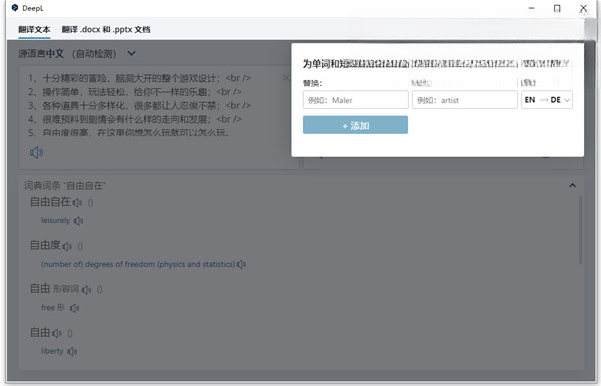The height and width of the screenshot is (386, 601).
Task: Minimize the DeepL window
Action: 531,8
